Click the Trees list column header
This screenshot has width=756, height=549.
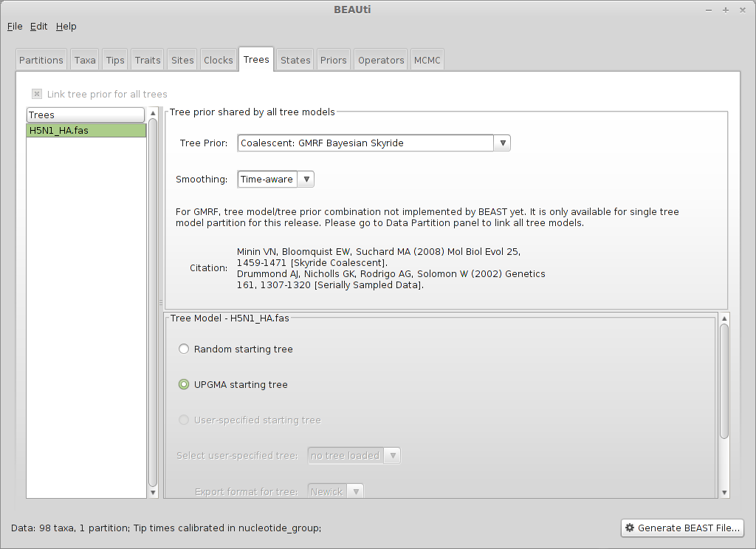click(x=86, y=115)
